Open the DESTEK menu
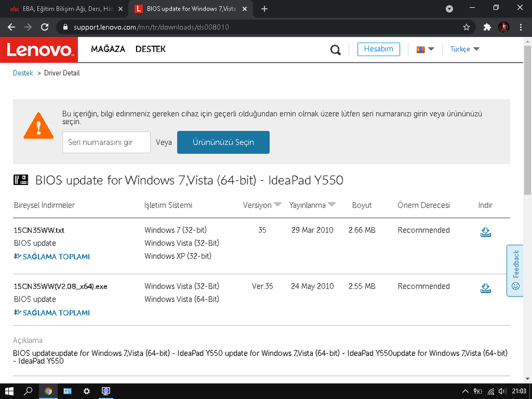Screen dimensions: 532x399 pyautogui.click(x=150, y=49)
